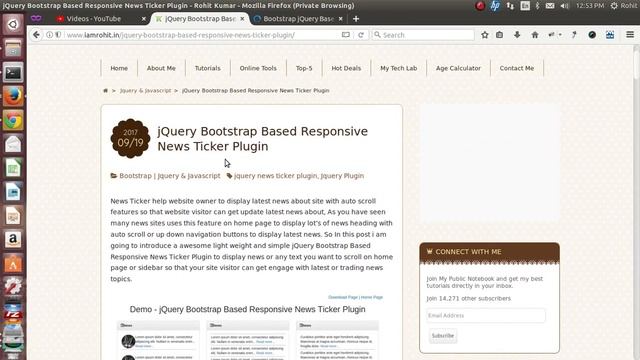
Task: Open the Amazon launcher icon
Action: 13,240
